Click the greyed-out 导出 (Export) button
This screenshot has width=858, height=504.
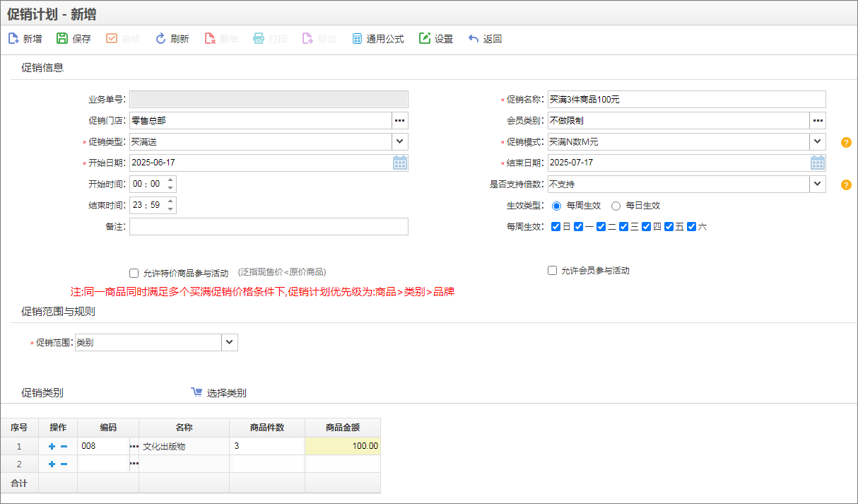point(319,39)
